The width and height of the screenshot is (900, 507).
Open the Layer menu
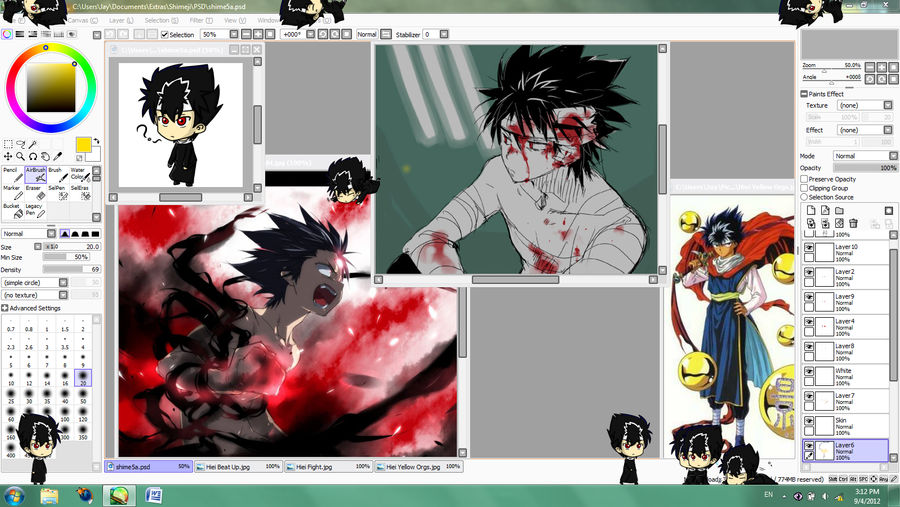(121, 21)
